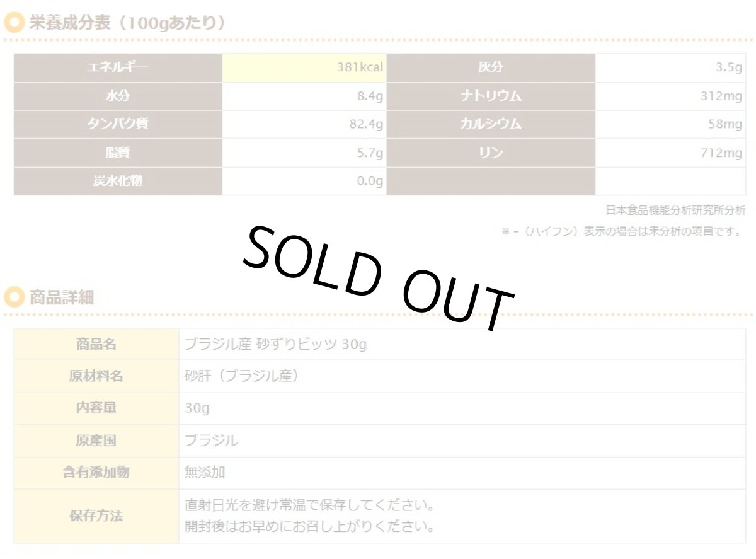
Task: Click the ブラジル産 砂ずりビッツ 30g product name
Action: click(x=275, y=345)
